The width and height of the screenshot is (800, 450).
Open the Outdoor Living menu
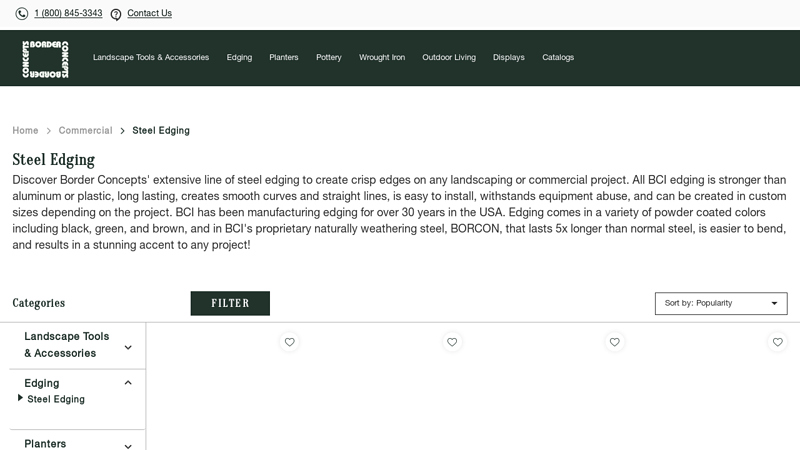449,58
